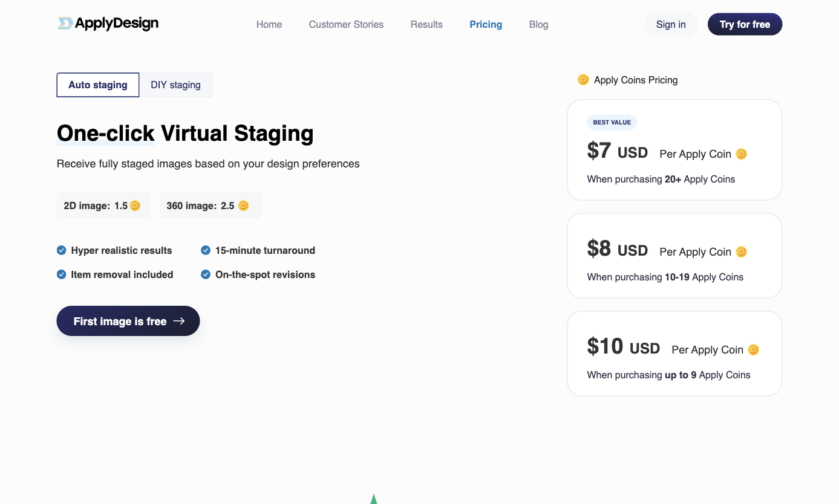Click the Try for free button

tap(745, 24)
